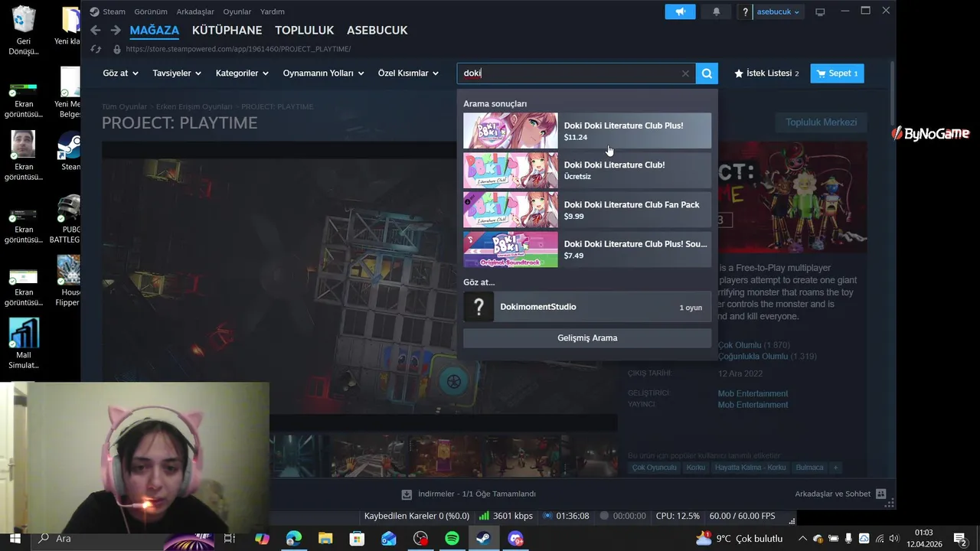The image size is (980, 551).
Task: Select Doki Doki Literature Club Fan Pack result
Action: pos(587,210)
